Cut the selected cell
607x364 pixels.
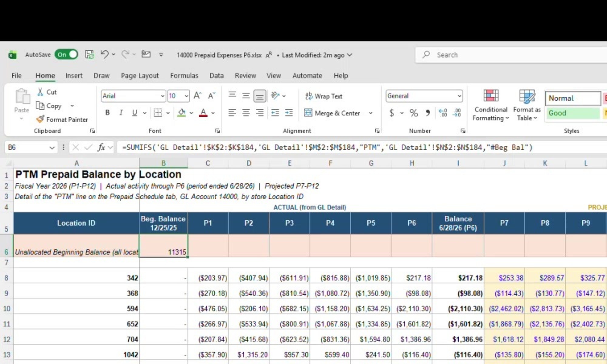pos(47,92)
